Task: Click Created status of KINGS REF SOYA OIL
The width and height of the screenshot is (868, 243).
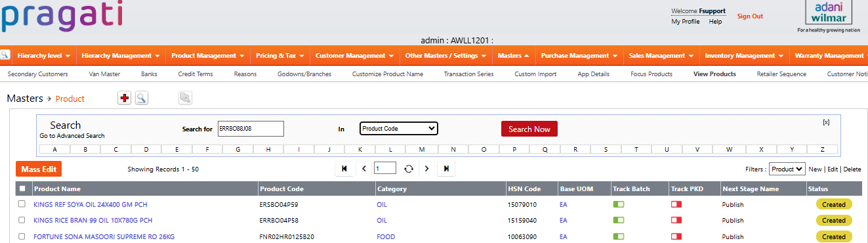Action: point(834,204)
